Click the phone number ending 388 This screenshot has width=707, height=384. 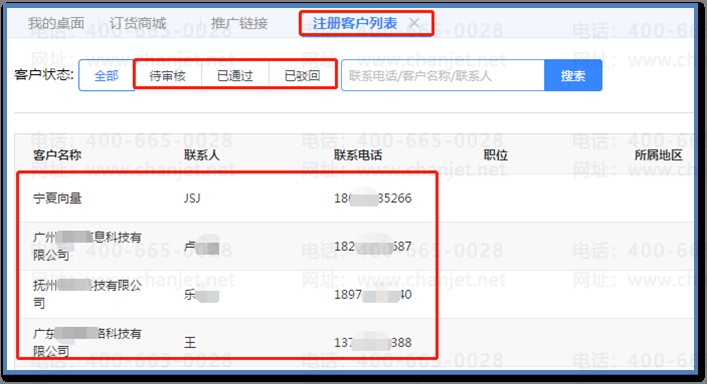(373, 343)
